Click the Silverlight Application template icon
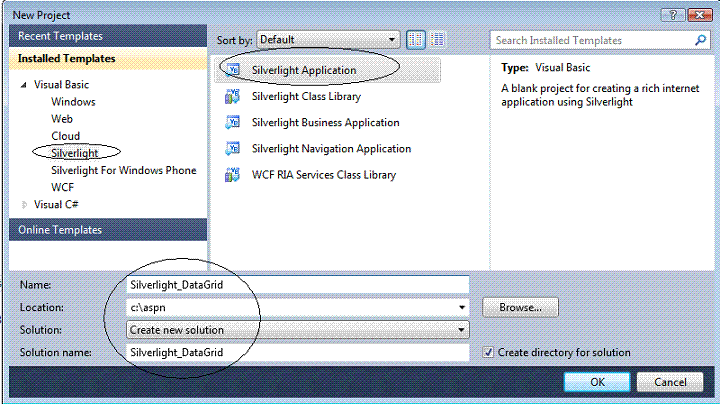This screenshot has height=404, width=720. 233,70
